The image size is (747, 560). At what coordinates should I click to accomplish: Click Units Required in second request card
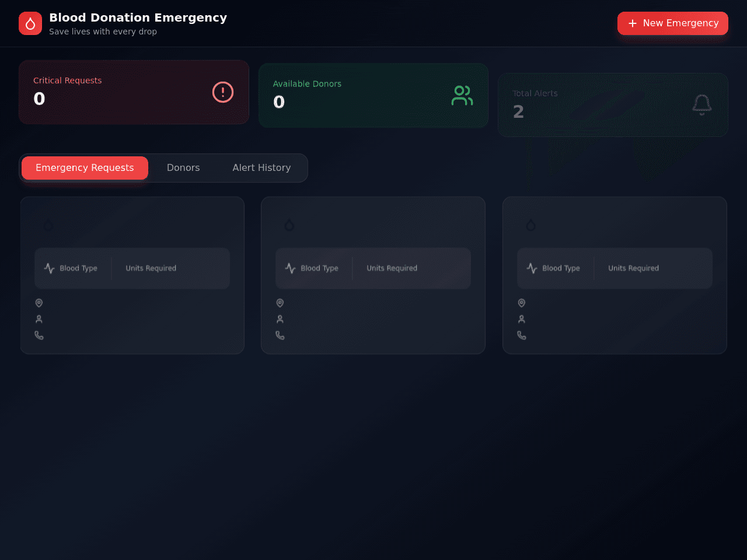392,268
